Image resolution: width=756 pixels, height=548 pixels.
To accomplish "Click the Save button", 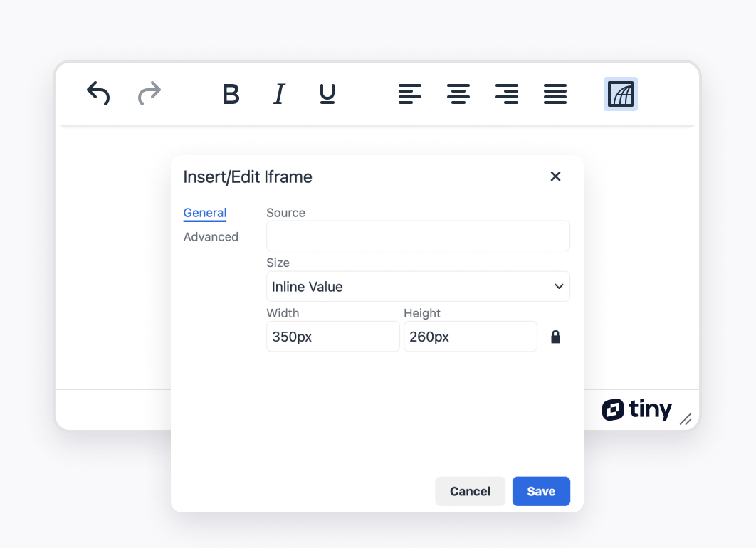I will click(x=541, y=491).
